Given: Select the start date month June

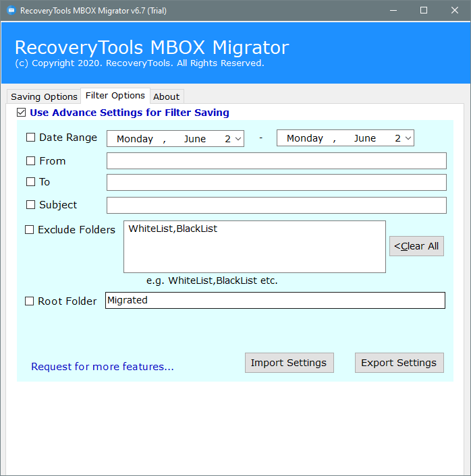Looking at the screenshot, I should point(195,139).
